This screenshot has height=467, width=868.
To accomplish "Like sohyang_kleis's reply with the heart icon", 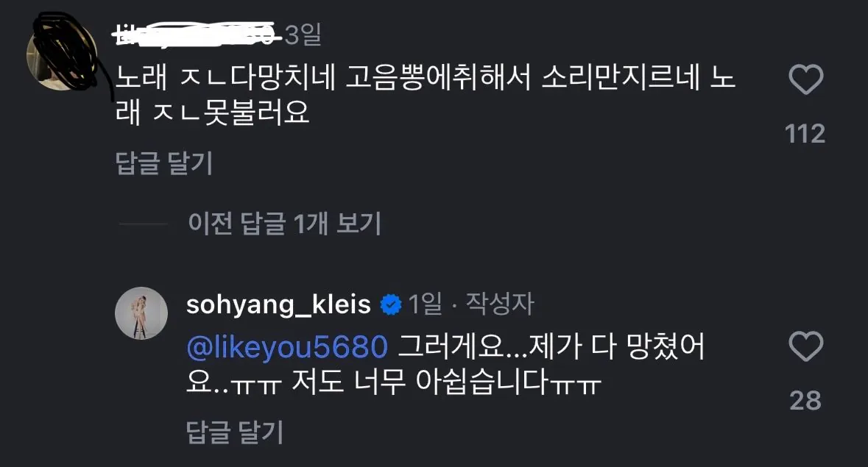I will [805, 346].
